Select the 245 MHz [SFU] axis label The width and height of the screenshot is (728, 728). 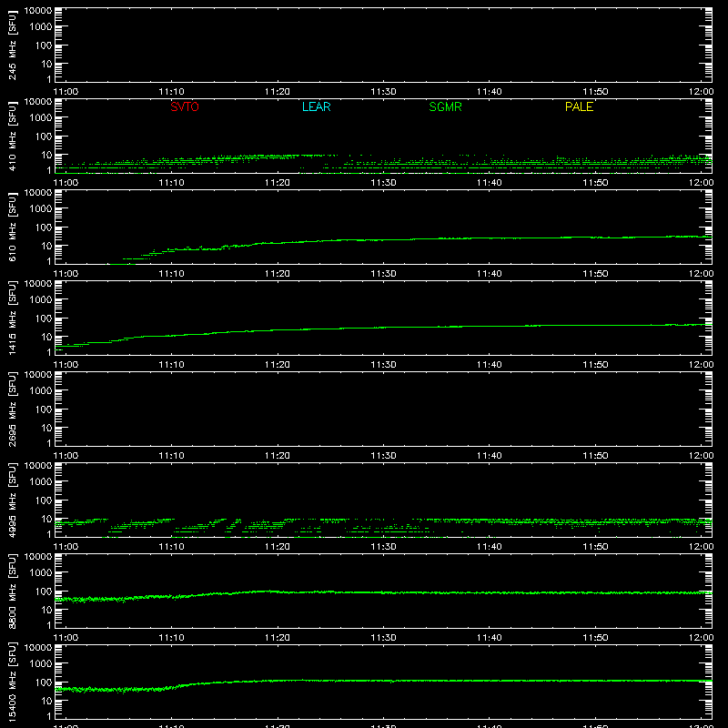[12, 45]
